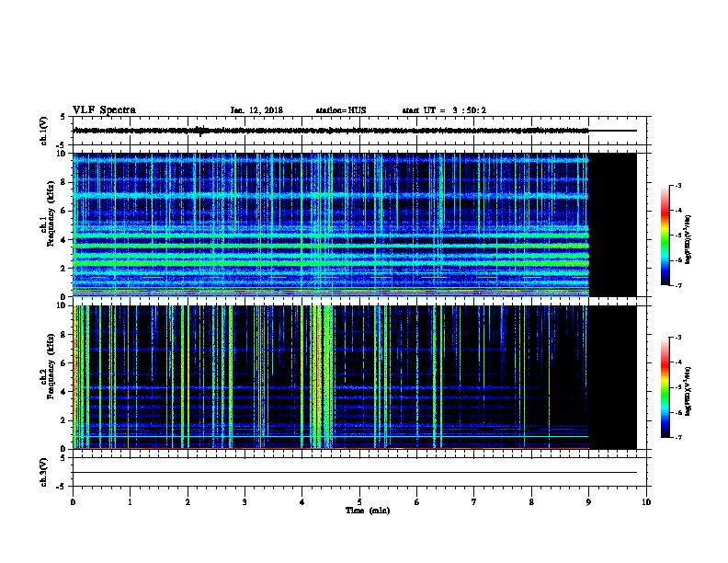Click the "ch.3(V)" axis label
This screenshot has height=563, width=728.
pos(44,472)
